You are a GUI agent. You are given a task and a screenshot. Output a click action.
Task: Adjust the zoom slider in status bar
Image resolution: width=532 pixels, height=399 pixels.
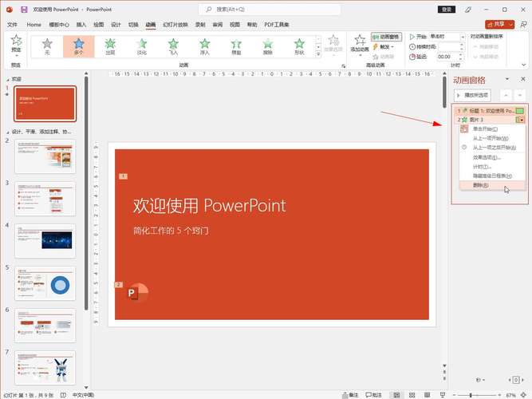click(471, 395)
